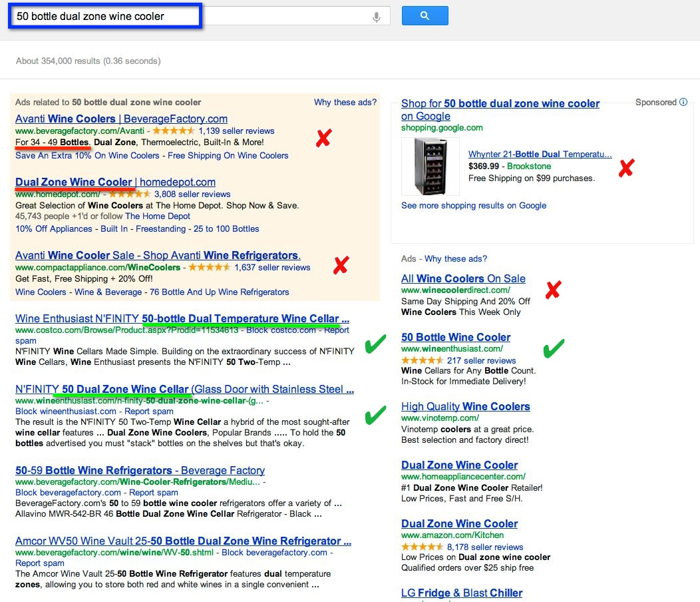Open the 'Built In' sitelink
The height and width of the screenshot is (602, 700).
coord(114,229)
